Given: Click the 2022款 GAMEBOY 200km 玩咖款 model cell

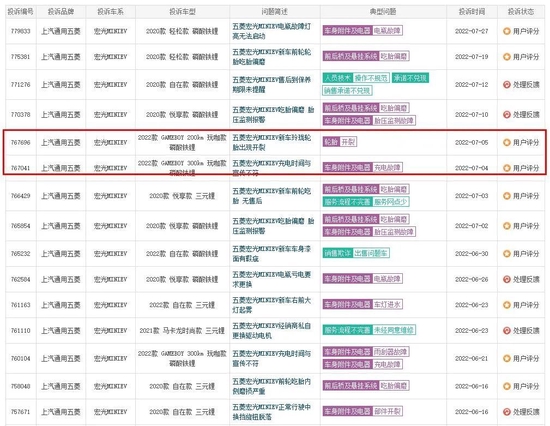Looking at the screenshot, I should [x=182, y=142].
